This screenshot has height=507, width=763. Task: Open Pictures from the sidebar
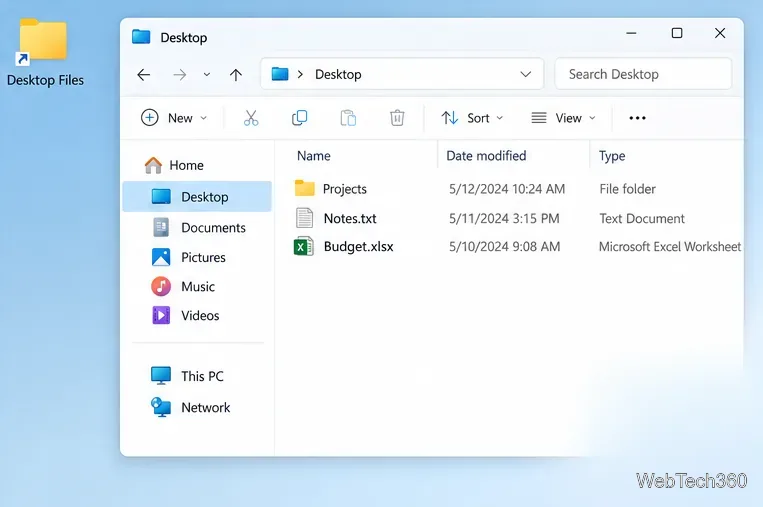(x=189, y=257)
